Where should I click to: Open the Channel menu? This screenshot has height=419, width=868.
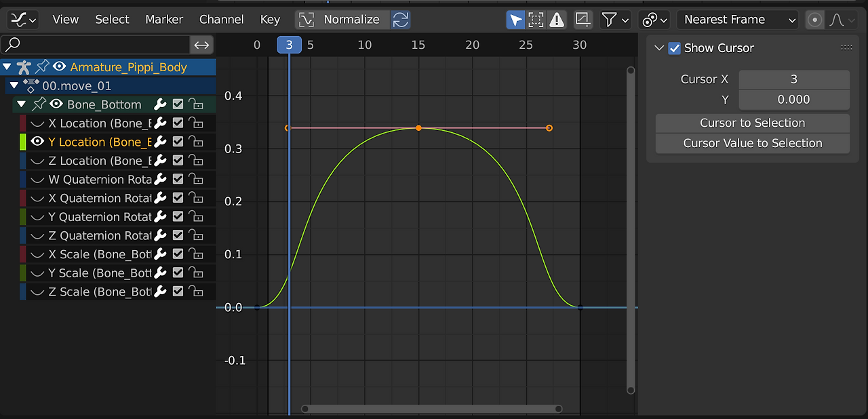(x=222, y=20)
